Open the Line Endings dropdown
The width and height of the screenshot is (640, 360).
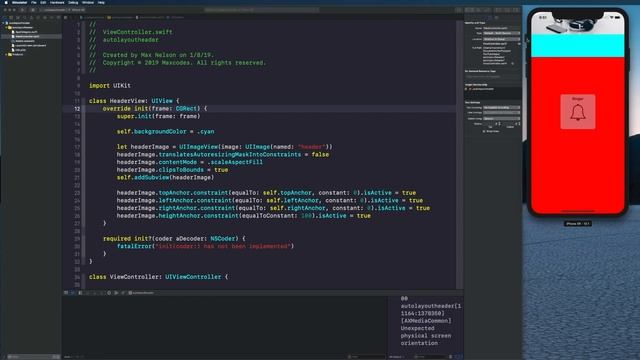pos(502,113)
